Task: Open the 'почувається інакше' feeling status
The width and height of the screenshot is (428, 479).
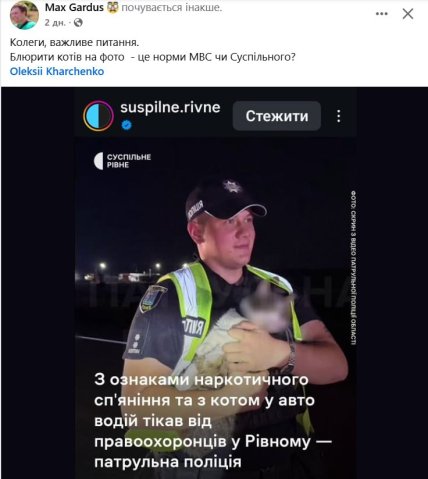Action: coord(171,8)
